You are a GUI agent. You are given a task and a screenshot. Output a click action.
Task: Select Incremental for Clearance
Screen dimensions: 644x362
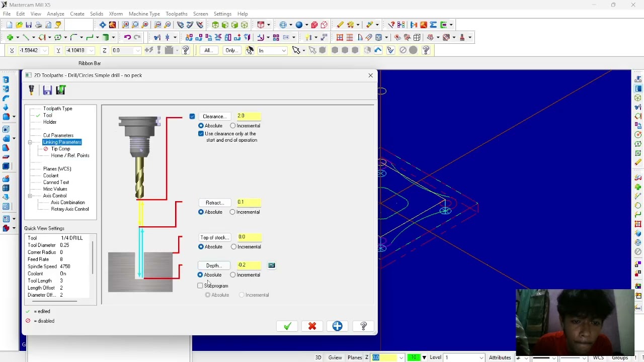tap(233, 126)
